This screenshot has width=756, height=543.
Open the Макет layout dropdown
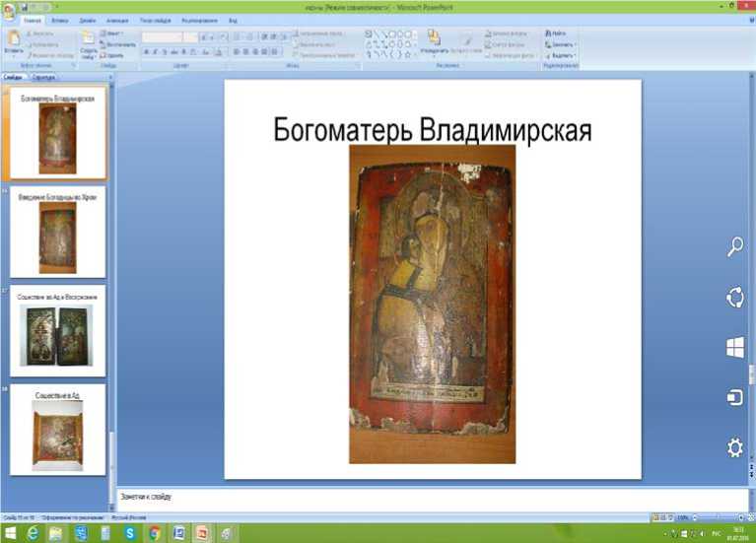pos(111,34)
